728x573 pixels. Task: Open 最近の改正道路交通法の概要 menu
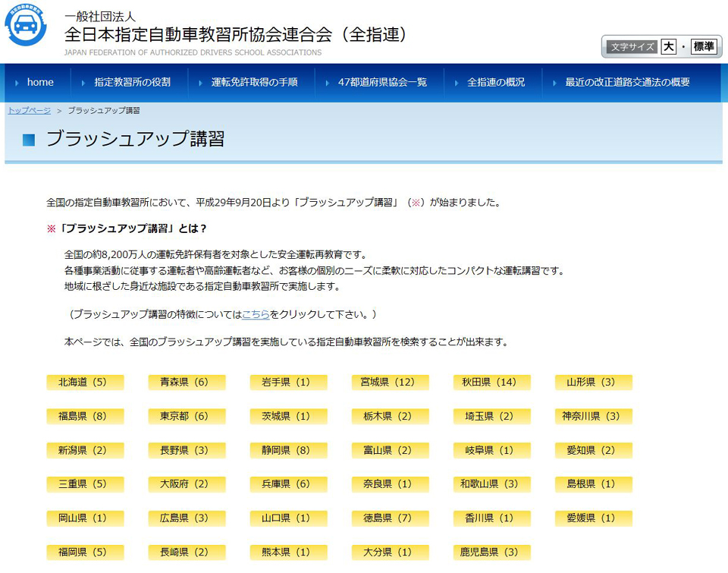[627, 82]
